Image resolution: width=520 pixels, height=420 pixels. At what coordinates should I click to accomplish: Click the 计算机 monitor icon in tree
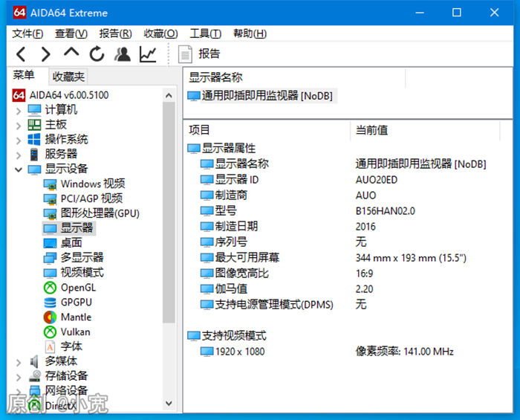click(34, 109)
